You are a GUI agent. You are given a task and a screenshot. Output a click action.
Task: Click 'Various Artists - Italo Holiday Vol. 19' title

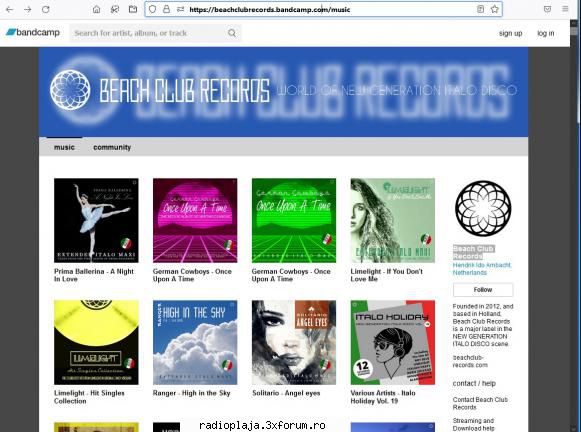pos(383,397)
